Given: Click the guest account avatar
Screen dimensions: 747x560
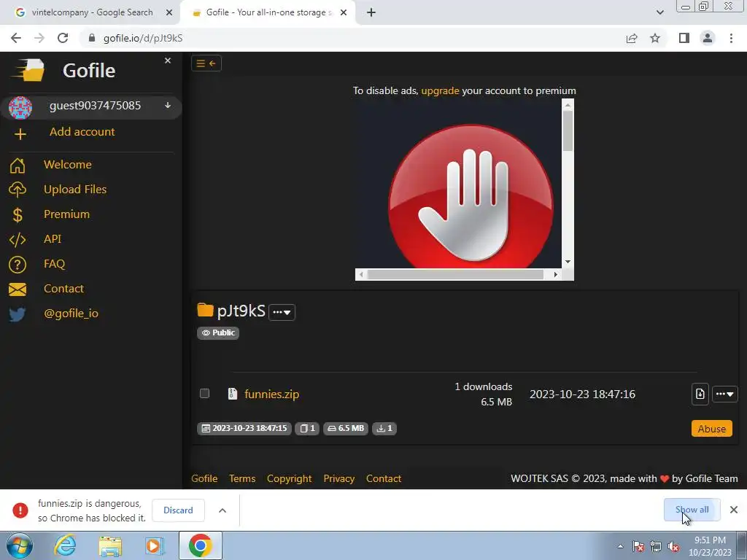Looking at the screenshot, I should click(x=20, y=107).
